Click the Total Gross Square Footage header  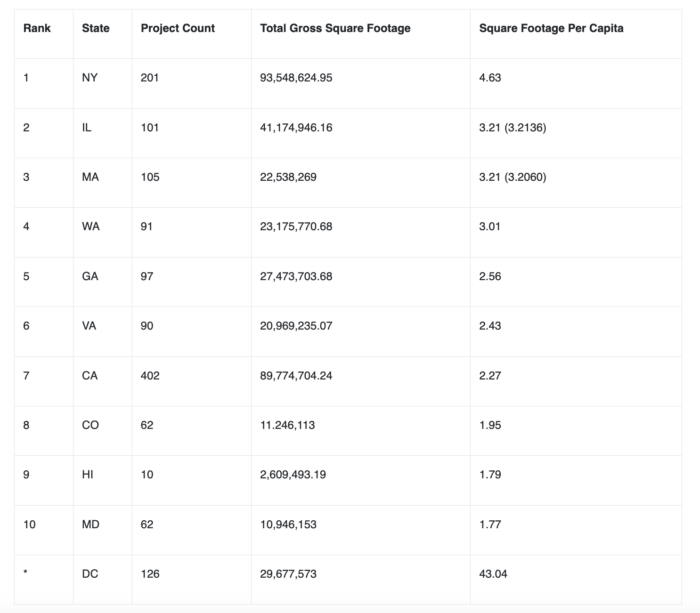(335, 28)
